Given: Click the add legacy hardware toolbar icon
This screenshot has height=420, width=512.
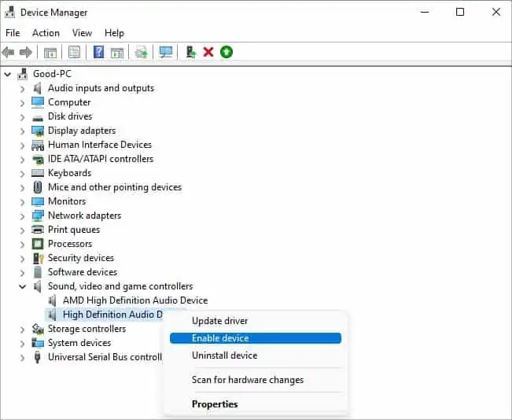Looking at the screenshot, I should pyautogui.click(x=190, y=52).
